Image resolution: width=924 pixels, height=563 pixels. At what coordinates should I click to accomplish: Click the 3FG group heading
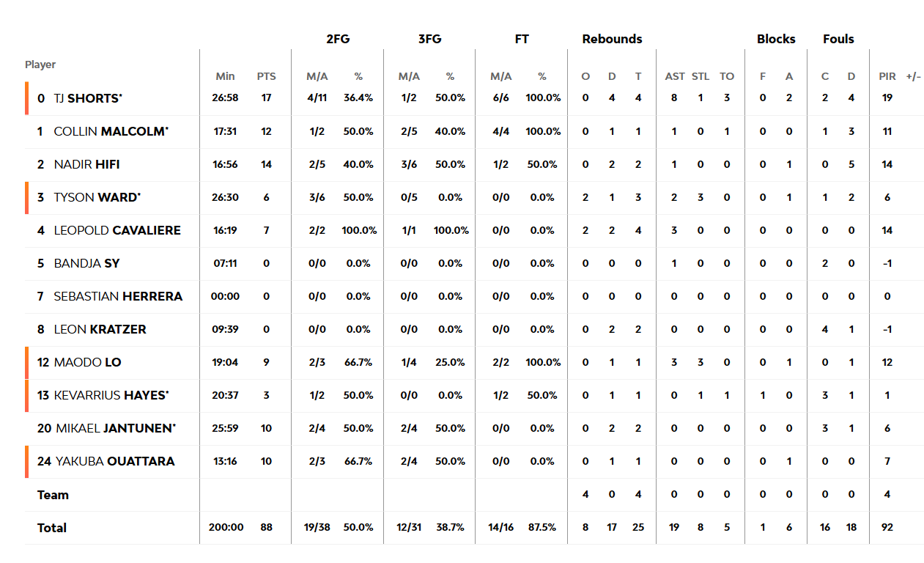coord(430,39)
